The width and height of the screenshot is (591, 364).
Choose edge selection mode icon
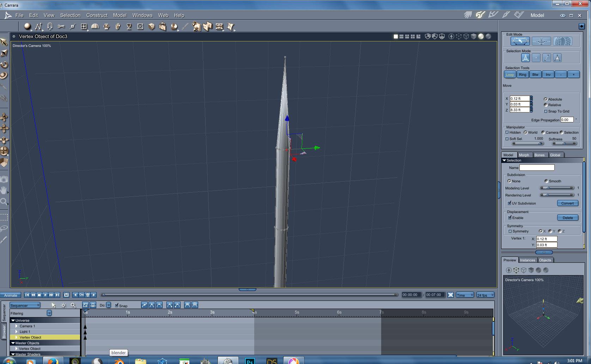click(547, 58)
